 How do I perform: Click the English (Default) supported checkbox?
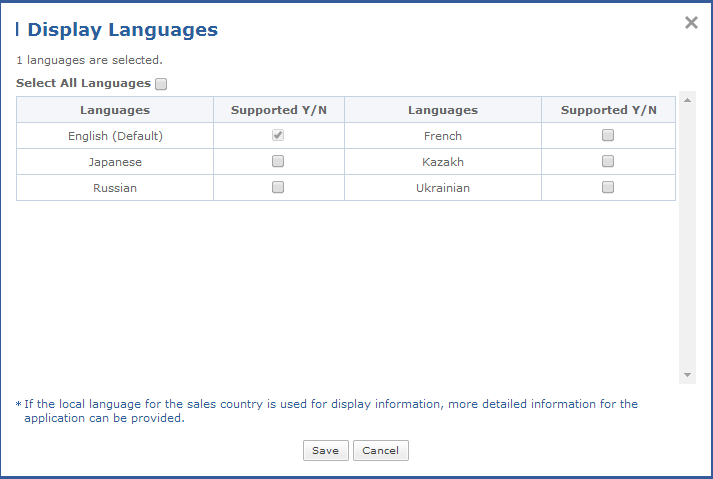coord(278,136)
